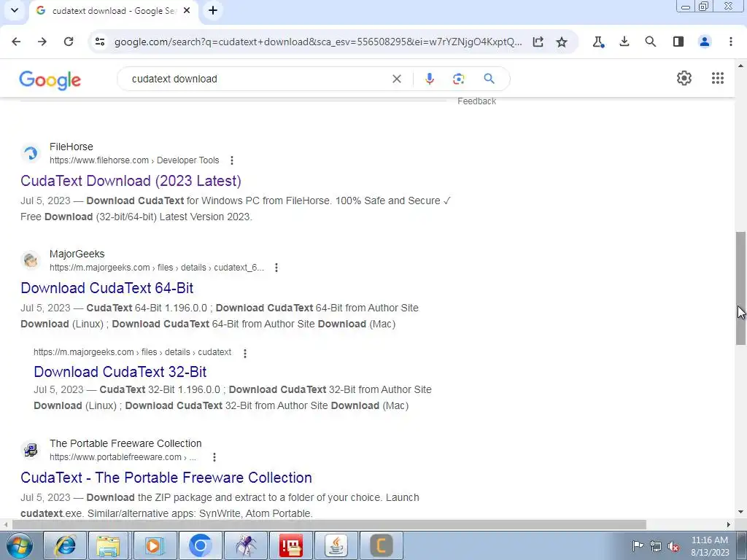Close the cudatext download tab
747x560 pixels.
pos(187,10)
